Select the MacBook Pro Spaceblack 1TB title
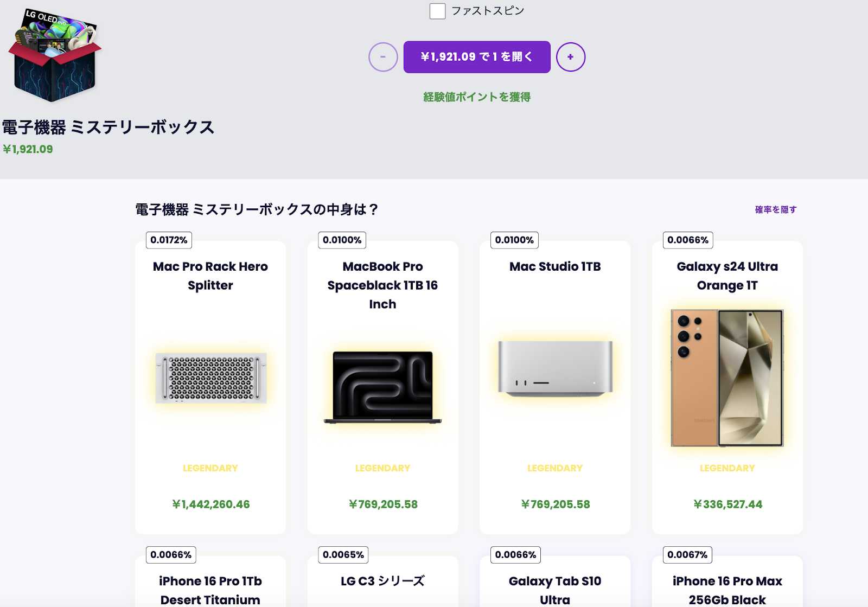Viewport: 868px width, 607px height. (382, 285)
